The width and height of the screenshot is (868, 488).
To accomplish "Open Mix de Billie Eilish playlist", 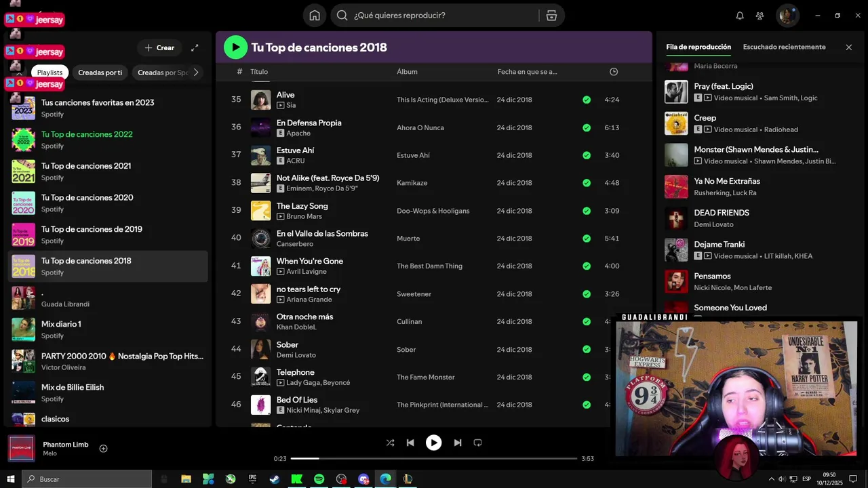I will click(x=108, y=392).
